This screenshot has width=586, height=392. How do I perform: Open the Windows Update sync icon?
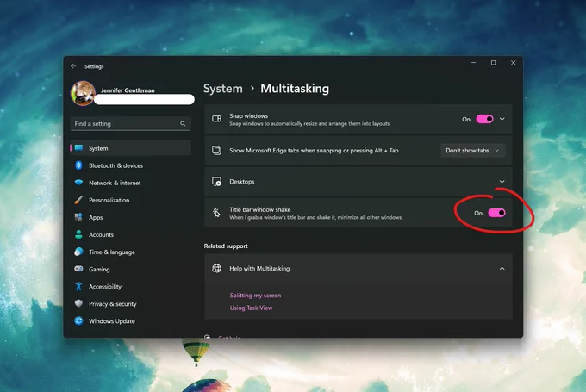[78, 320]
